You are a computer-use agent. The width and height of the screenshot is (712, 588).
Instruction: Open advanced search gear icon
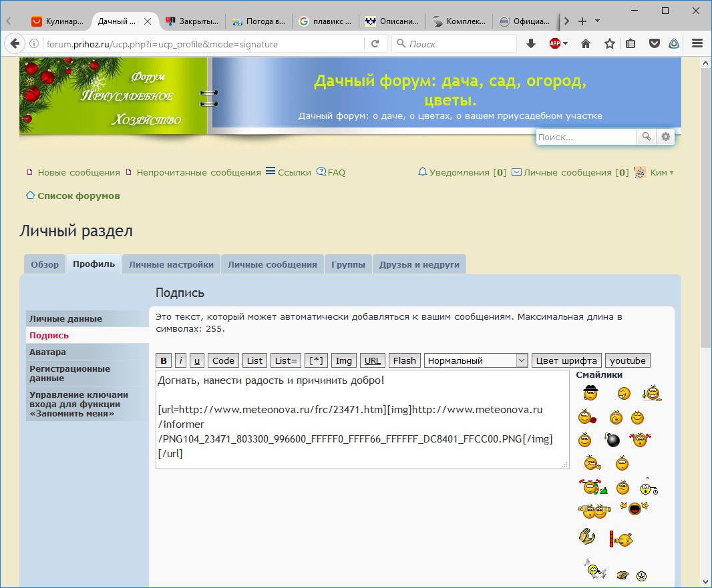click(x=665, y=137)
